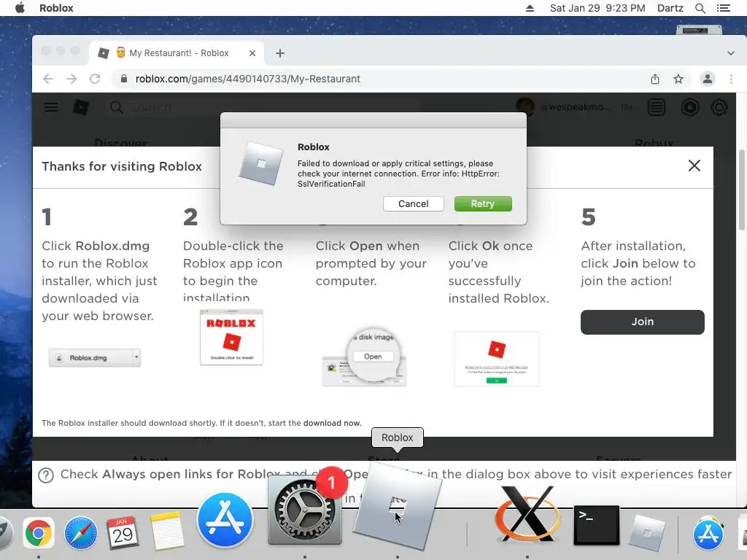
Task: Click the address bar URL
Action: (x=248, y=79)
